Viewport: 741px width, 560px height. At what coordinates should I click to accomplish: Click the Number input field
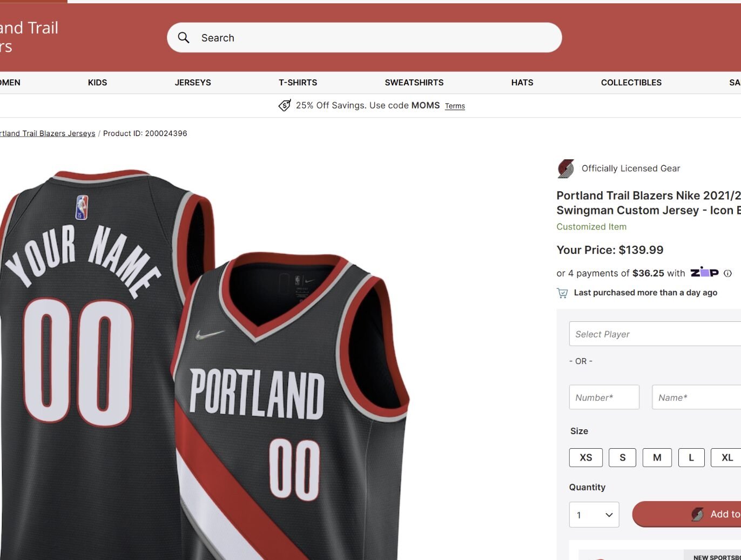click(x=604, y=397)
